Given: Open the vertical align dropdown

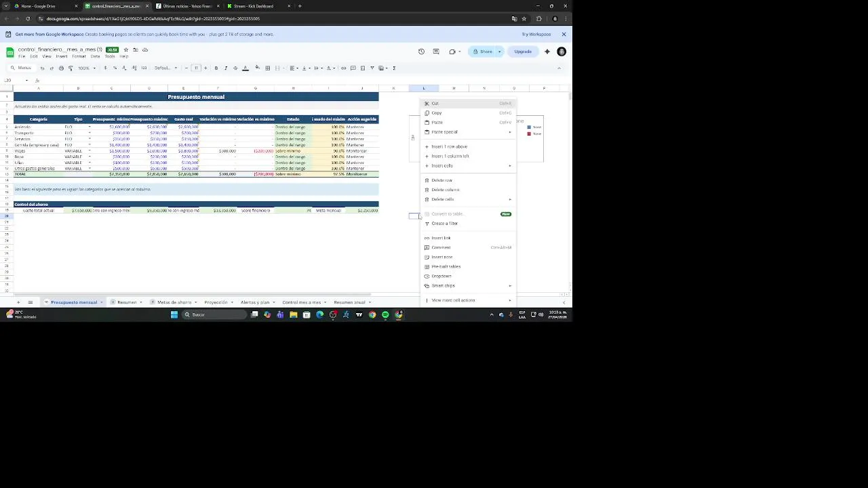Looking at the screenshot, I should coord(305,68).
